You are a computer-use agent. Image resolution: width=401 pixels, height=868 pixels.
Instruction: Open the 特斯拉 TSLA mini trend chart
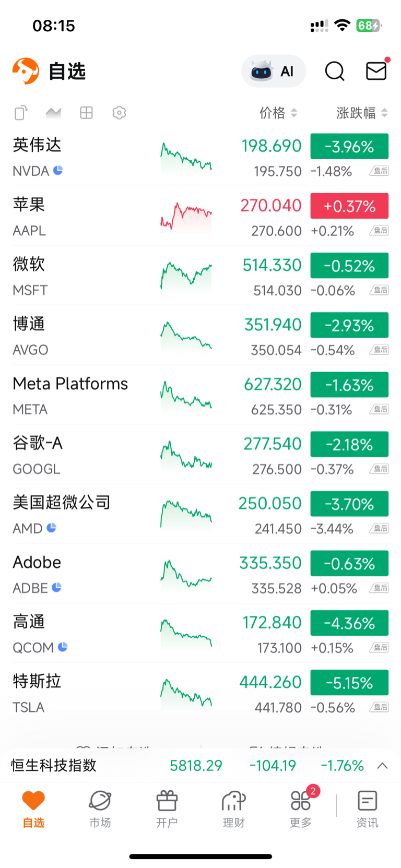tap(186, 693)
